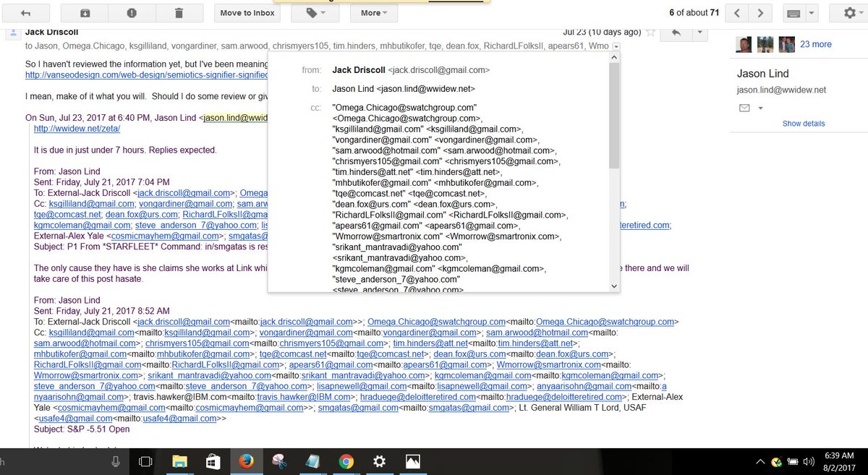Click "Sent: Friday, July 21, 2017 8:52 AM" line

coord(102,310)
